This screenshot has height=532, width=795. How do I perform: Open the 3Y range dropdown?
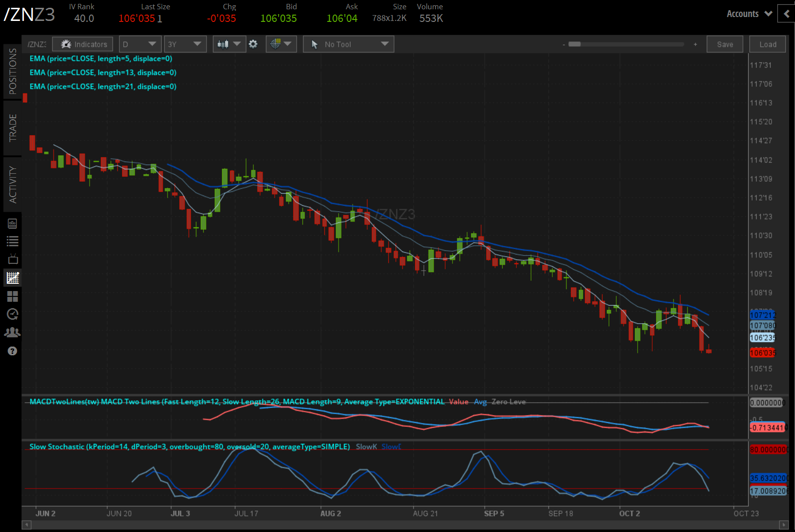tap(185, 44)
